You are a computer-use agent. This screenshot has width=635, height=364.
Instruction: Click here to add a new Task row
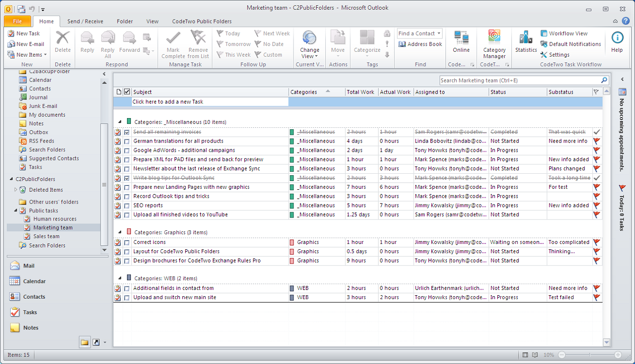pyautogui.click(x=210, y=101)
